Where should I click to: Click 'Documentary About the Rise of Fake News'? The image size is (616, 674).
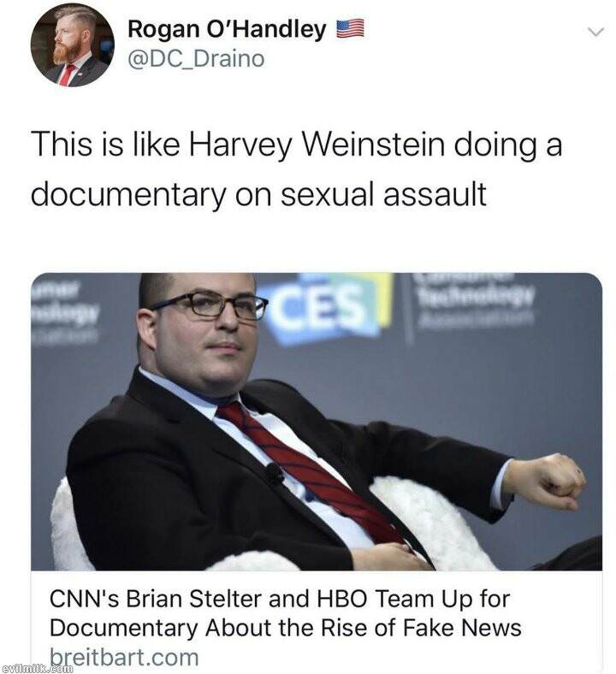click(286, 628)
